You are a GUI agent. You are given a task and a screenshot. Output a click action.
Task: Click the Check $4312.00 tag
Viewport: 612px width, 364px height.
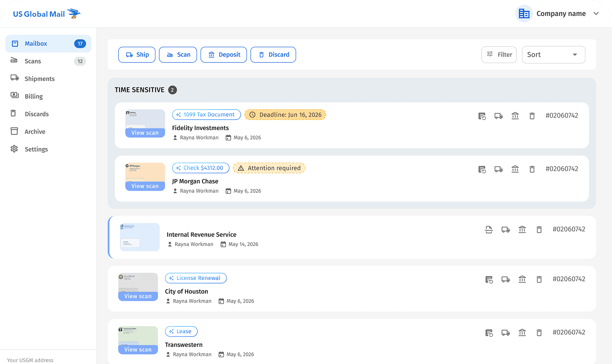pos(201,168)
